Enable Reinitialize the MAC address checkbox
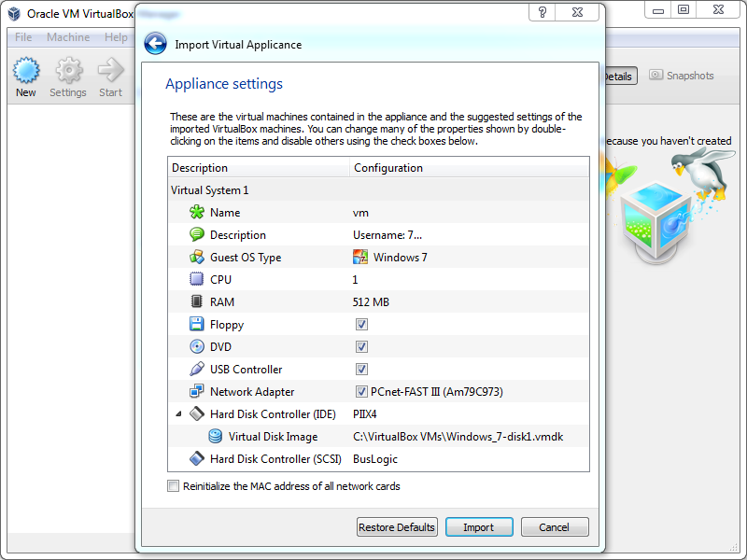This screenshot has height=560, width=747. (x=173, y=486)
